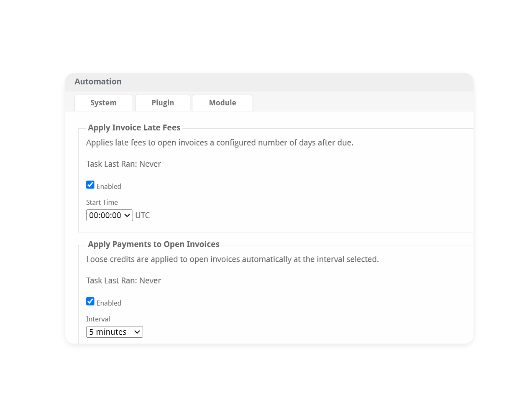The height and width of the screenshot is (418, 532).
Task: Select the Apply Invoice Late Fees section heading
Action: [x=134, y=127]
